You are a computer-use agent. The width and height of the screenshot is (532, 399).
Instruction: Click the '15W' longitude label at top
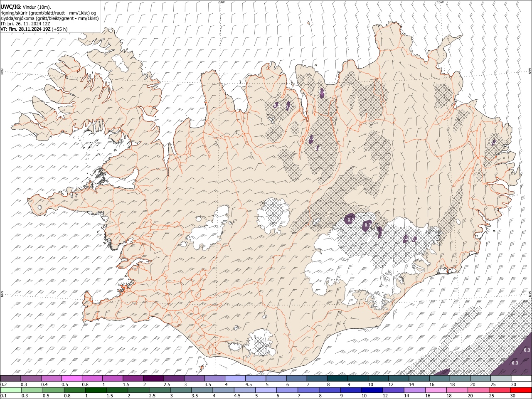click(x=440, y=2)
